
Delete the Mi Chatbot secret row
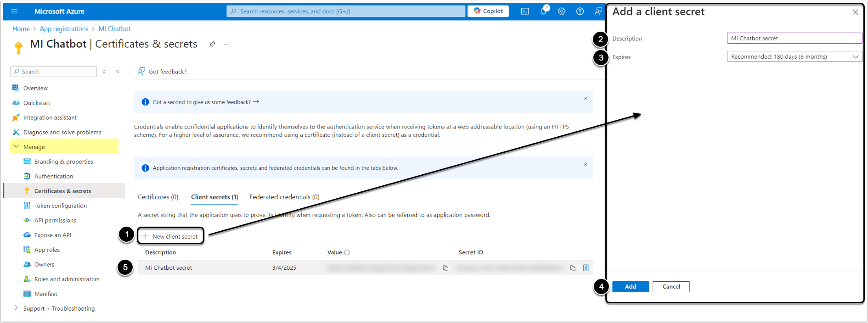586,267
